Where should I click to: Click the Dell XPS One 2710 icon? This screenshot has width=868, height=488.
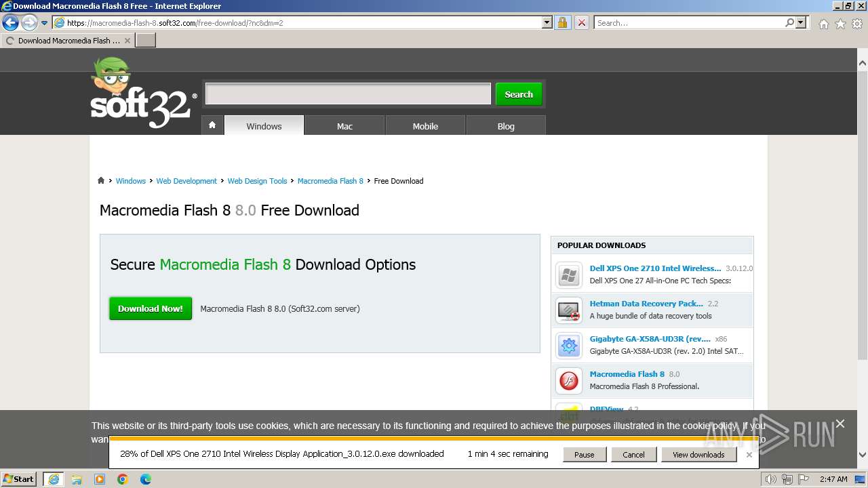[569, 275]
